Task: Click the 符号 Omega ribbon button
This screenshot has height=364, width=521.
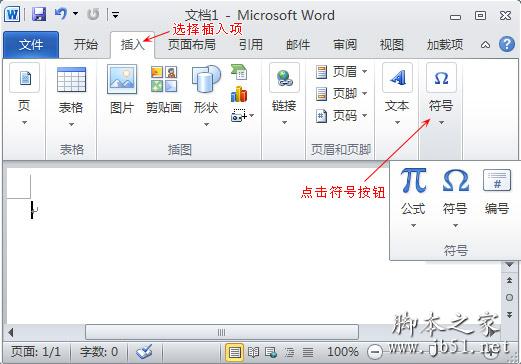Action: pyautogui.click(x=441, y=78)
